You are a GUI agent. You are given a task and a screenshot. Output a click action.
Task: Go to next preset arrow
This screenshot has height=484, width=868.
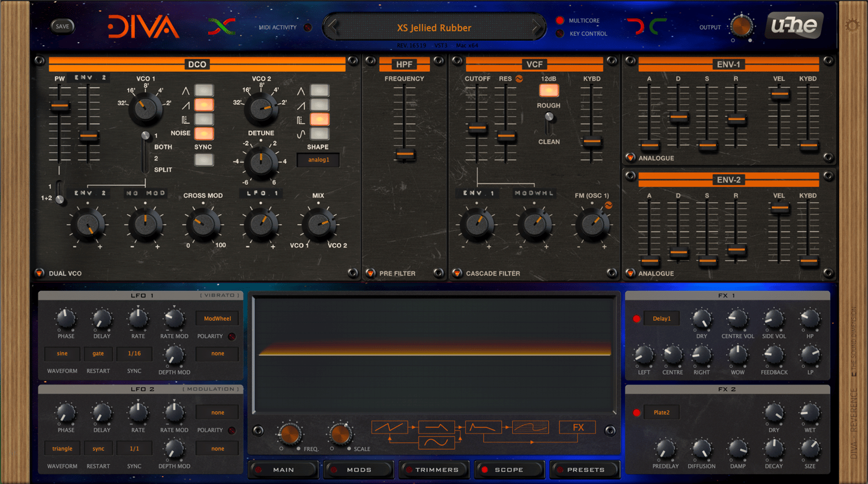(536, 27)
